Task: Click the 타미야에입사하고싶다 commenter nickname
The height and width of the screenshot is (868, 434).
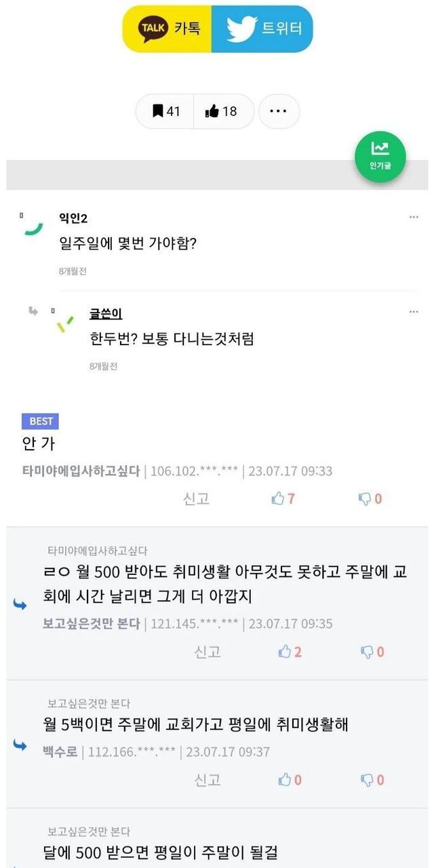Action: pos(81,471)
